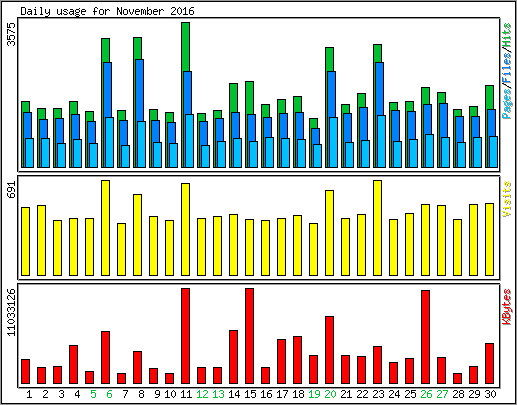Click the red KBytes bar for day 20

(x=330, y=350)
